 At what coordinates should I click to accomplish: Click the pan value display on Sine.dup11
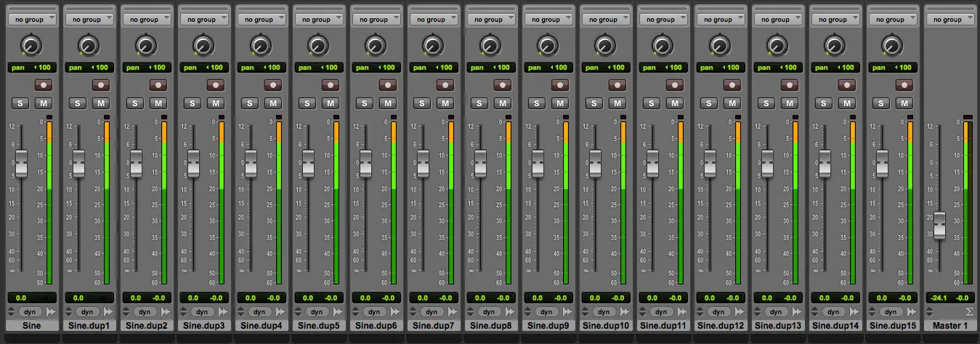(x=663, y=67)
